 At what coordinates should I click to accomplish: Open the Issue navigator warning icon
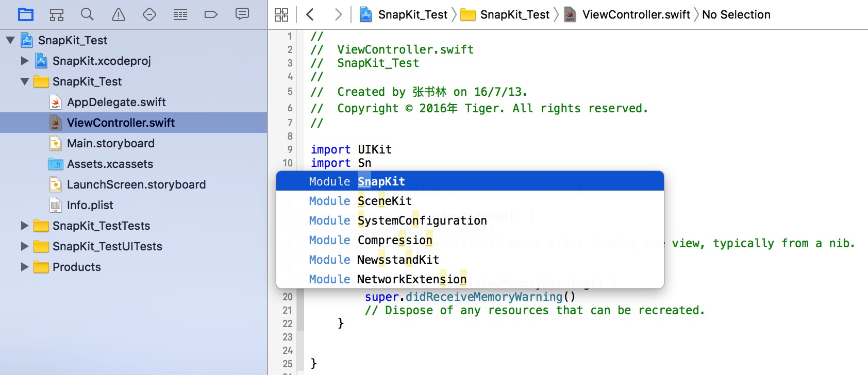click(119, 14)
